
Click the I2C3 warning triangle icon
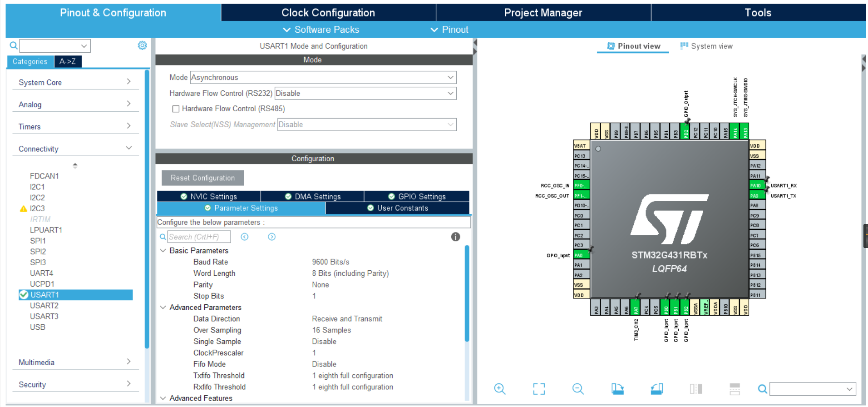[24, 208]
